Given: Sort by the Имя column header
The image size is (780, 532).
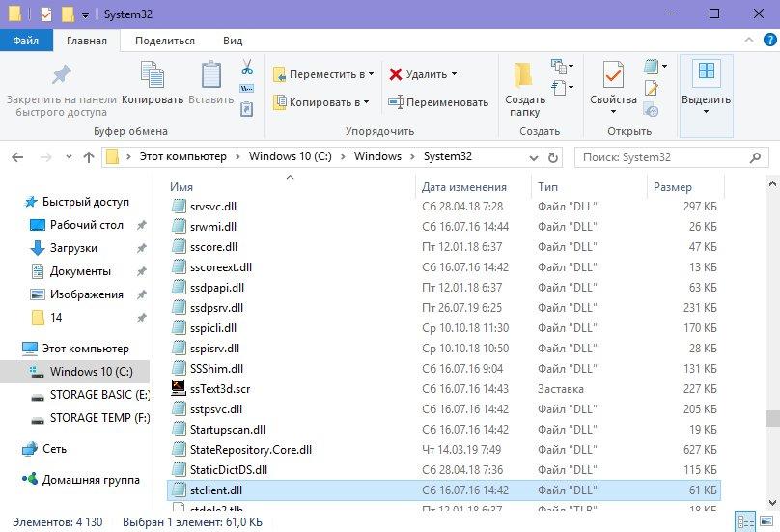Looking at the screenshot, I should [x=291, y=187].
